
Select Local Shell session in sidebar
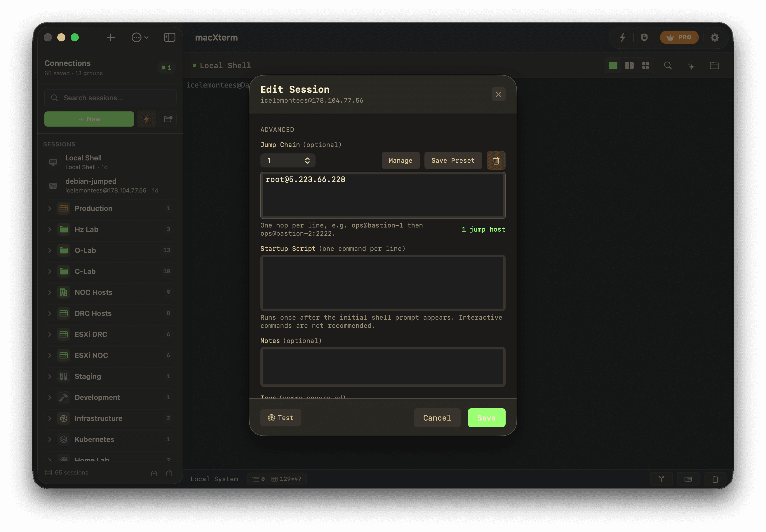pyautogui.click(x=110, y=162)
